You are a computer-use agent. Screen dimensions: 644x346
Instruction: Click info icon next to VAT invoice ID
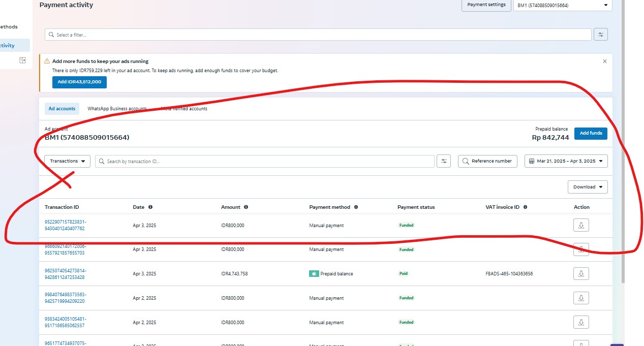pos(525,207)
